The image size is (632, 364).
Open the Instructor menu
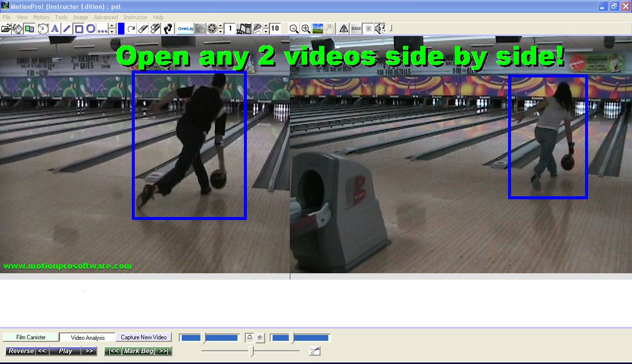pos(135,17)
